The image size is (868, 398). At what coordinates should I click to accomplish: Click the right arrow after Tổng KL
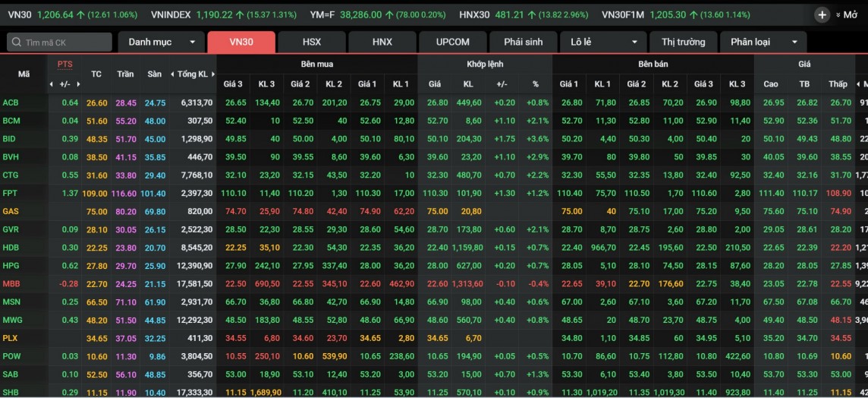tap(212, 74)
